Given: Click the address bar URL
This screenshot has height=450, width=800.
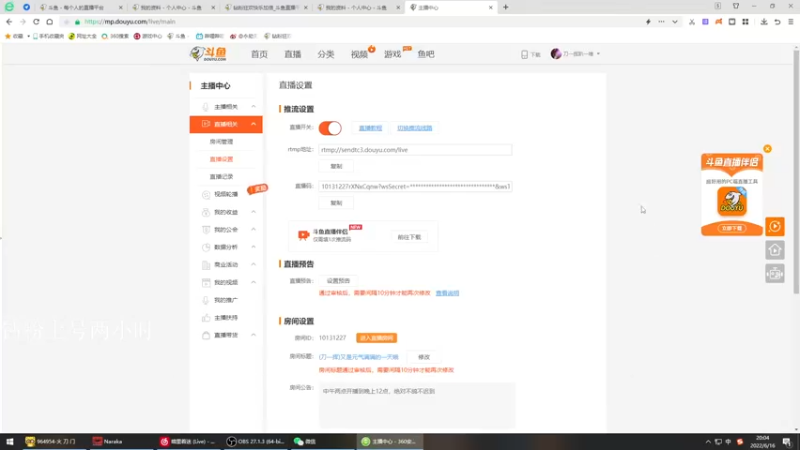Looking at the screenshot, I should (x=130, y=22).
